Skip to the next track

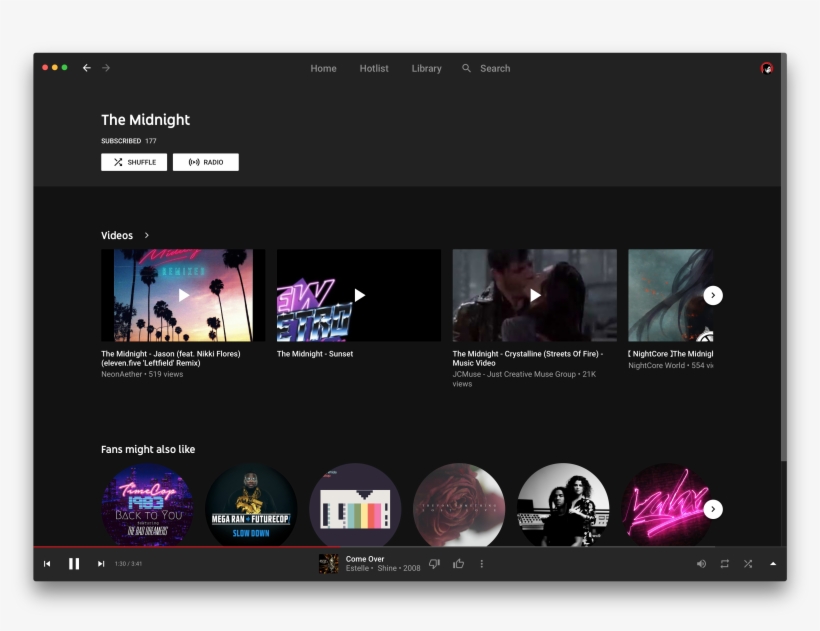[x=100, y=563]
